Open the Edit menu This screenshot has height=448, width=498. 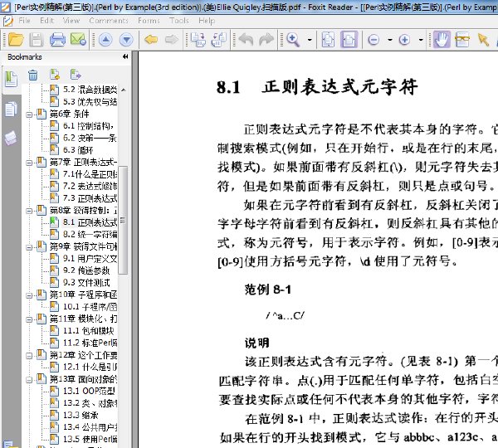47,21
